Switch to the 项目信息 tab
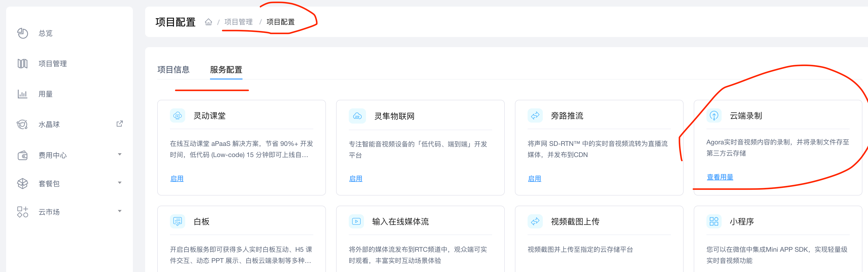This screenshot has width=868, height=272. [173, 70]
